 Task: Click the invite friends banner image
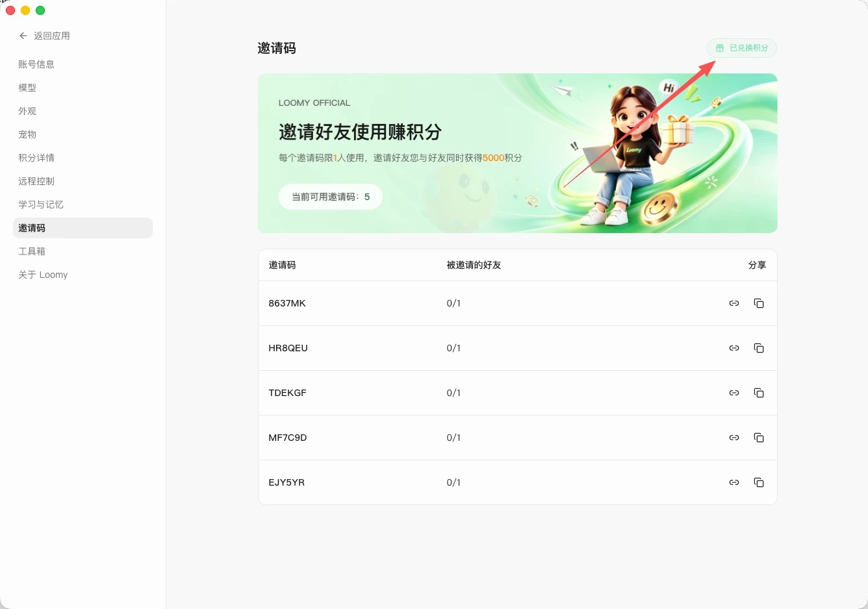coord(517,153)
